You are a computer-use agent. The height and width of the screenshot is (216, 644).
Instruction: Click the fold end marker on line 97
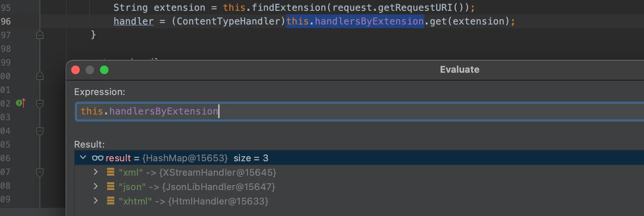click(40, 35)
